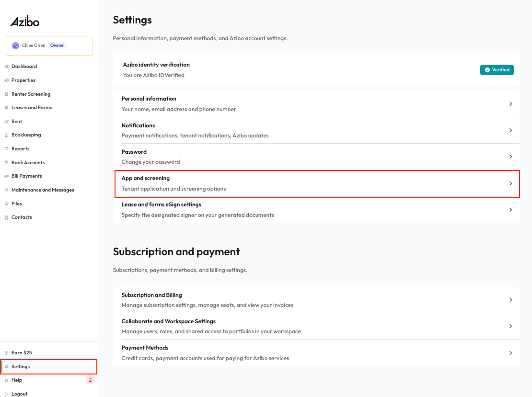The image size is (532, 397).
Task: Click the Password row title
Action: pyautogui.click(x=134, y=152)
